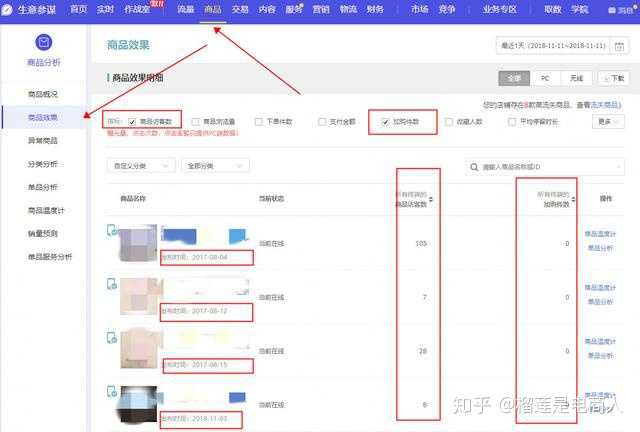Uncheck the 加购件数 checkbox
Screen dimensions: 640x432
385,122
